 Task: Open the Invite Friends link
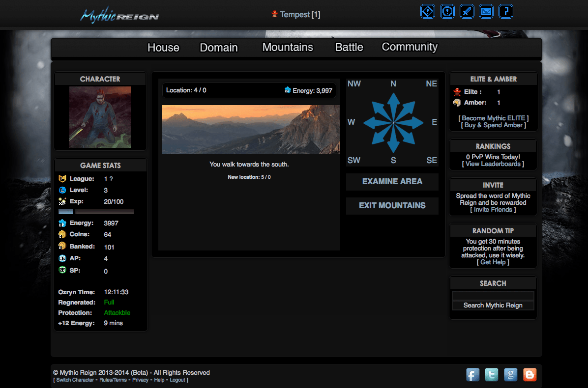click(x=493, y=209)
